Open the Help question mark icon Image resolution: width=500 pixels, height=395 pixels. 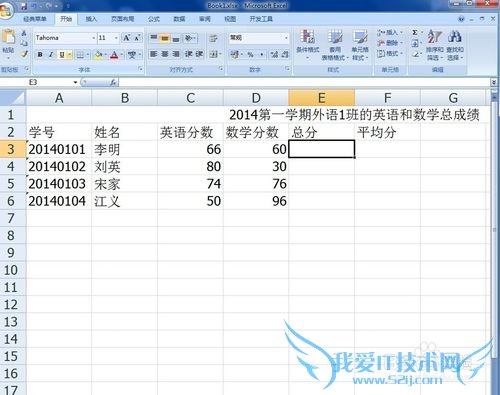click(x=461, y=19)
